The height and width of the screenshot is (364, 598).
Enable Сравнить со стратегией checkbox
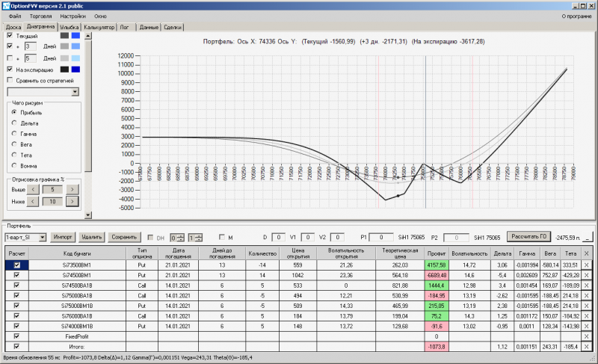click(10, 80)
